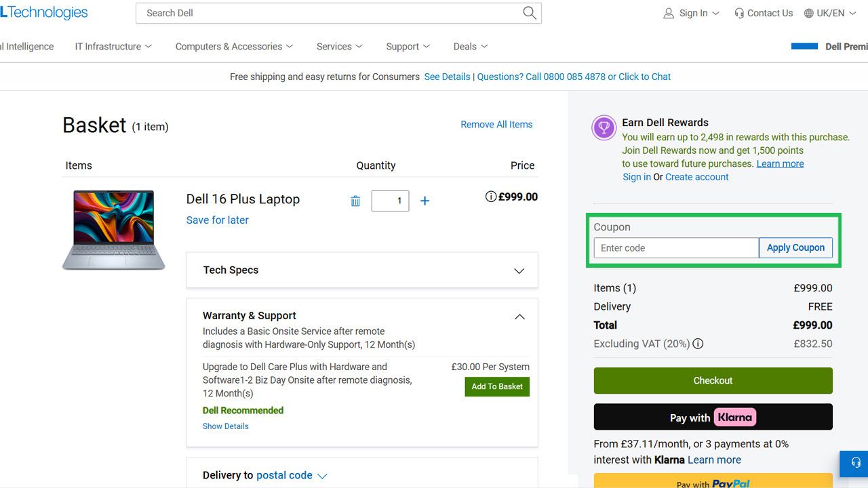The width and height of the screenshot is (868, 488).
Task: Click the £832.50 excluding VAT value
Action: point(813,344)
